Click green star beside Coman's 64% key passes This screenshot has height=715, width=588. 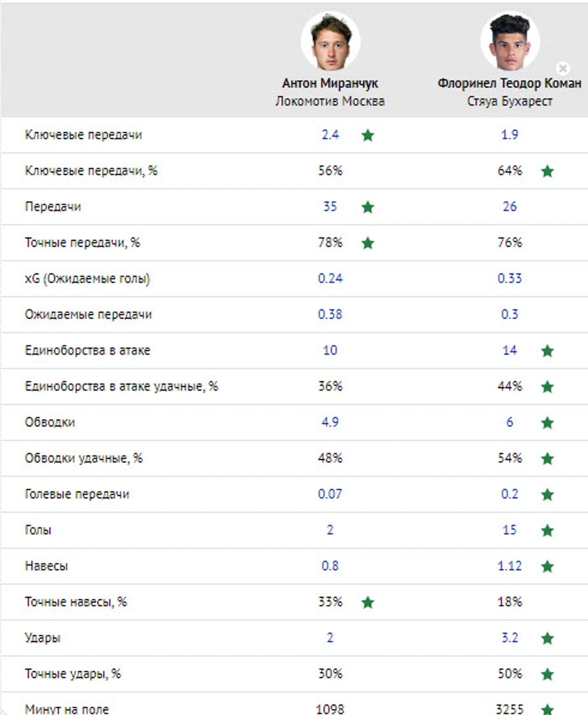(547, 171)
